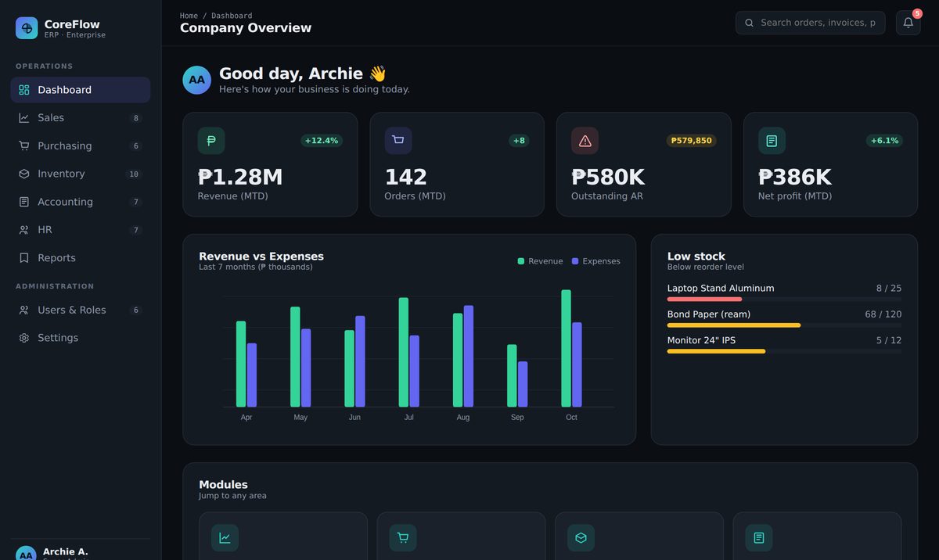Click the Sep expenses bar in chart
This screenshot has width=939, height=560.
[523, 384]
